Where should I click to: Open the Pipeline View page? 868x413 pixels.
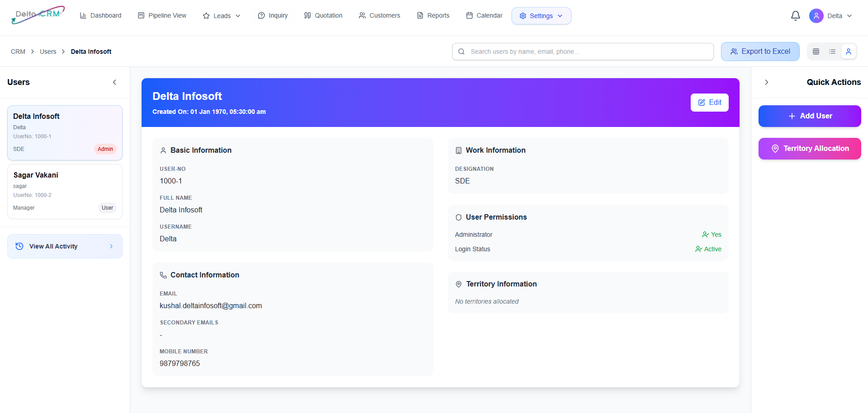162,15
